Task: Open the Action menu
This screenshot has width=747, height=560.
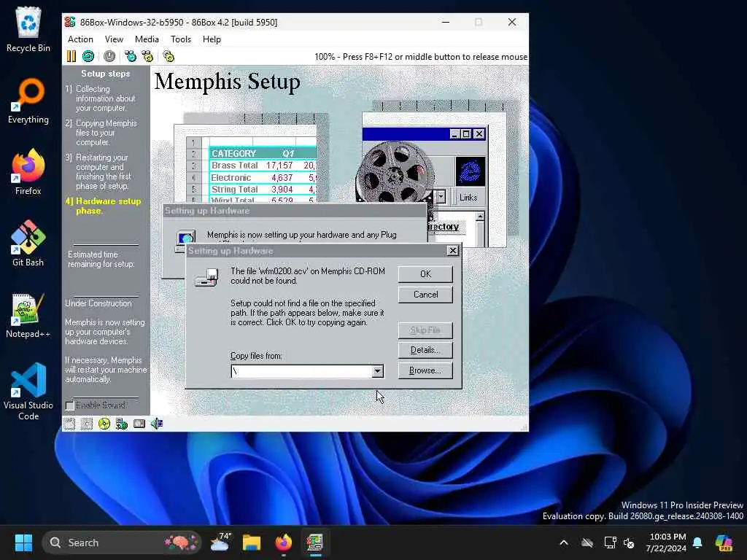Action: [x=80, y=39]
